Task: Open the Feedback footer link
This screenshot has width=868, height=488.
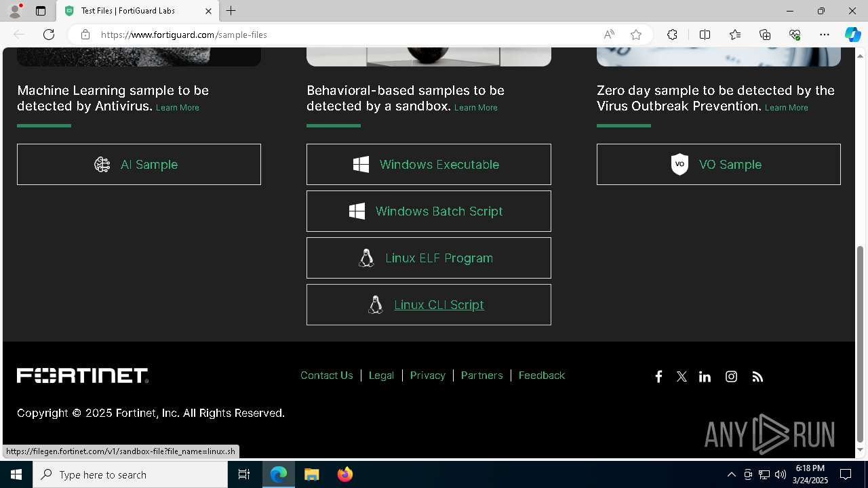Action: [542, 375]
